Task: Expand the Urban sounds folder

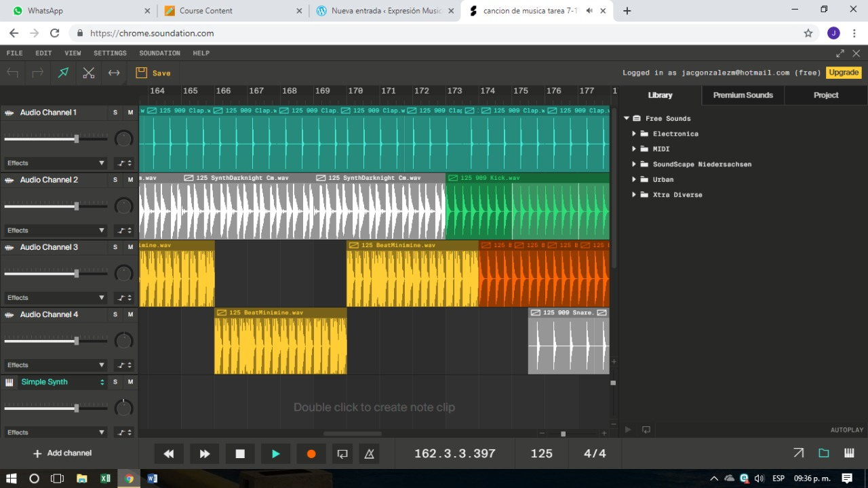Action: [x=635, y=179]
